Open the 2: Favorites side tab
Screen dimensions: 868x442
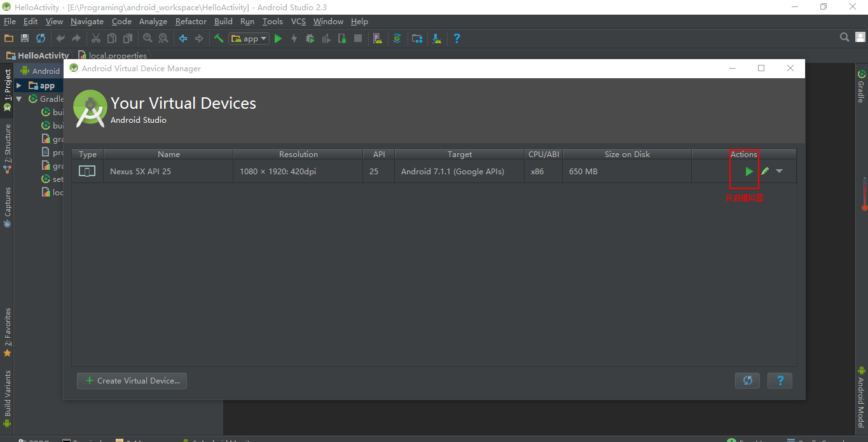8,333
